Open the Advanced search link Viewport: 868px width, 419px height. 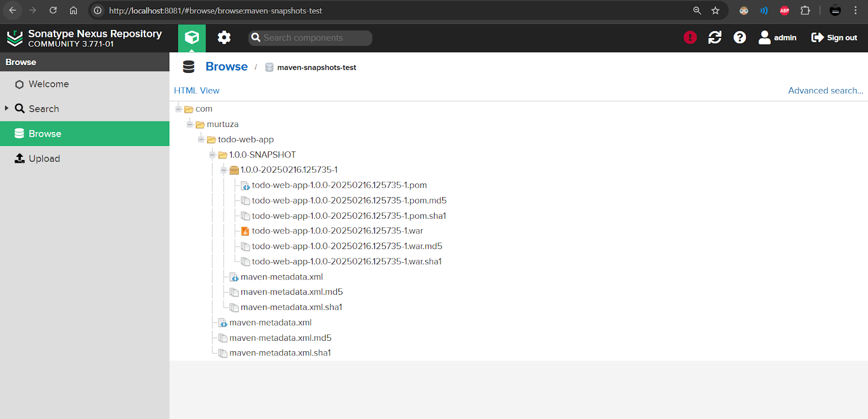point(825,91)
